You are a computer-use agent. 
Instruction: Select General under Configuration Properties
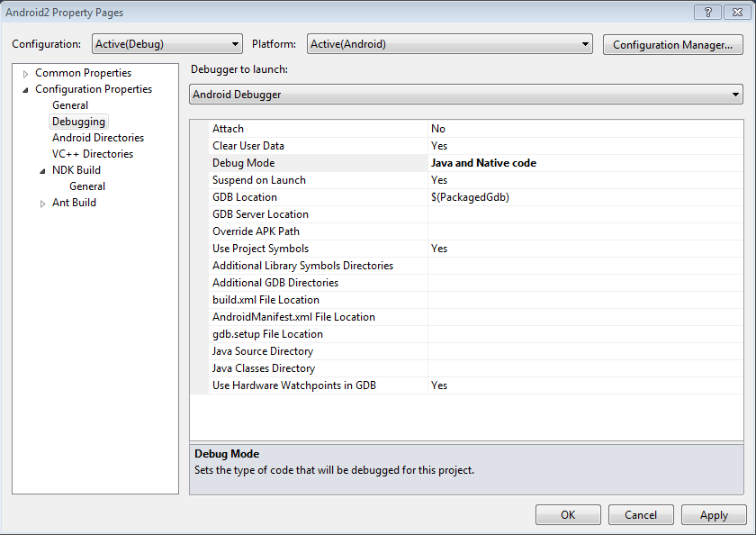(70, 105)
